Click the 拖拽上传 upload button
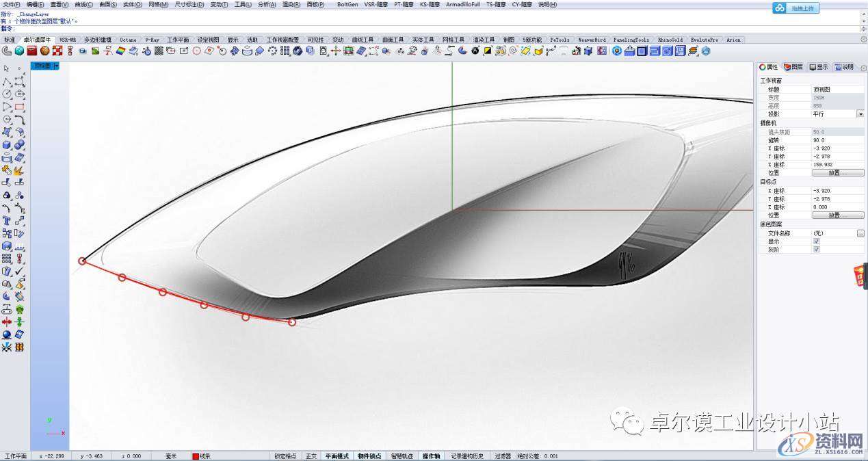This screenshot has width=868, height=461. [x=795, y=8]
